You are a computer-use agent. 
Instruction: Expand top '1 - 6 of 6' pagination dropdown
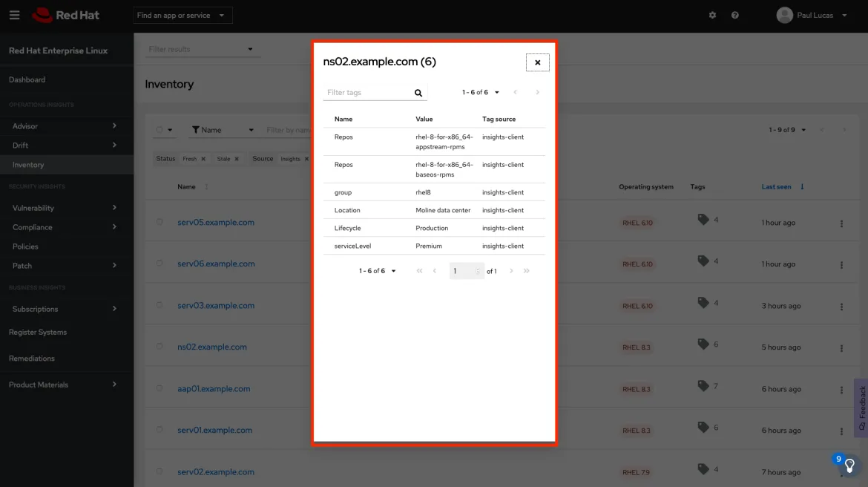click(x=481, y=93)
